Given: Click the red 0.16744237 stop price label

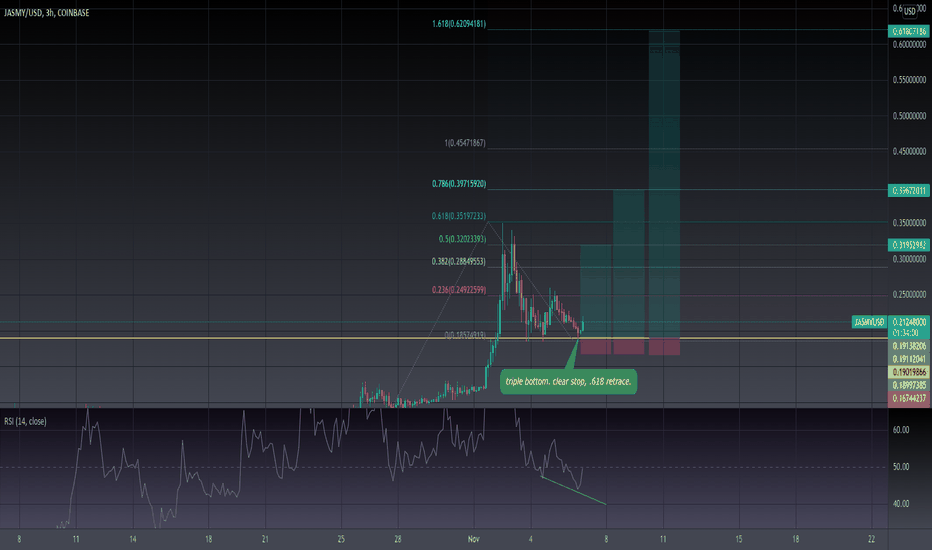Looking at the screenshot, I should point(909,398).
